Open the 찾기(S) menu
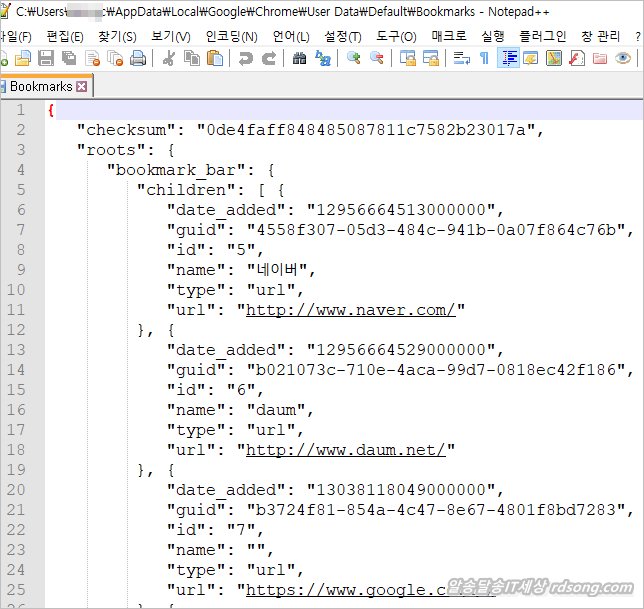Viewport: 644px width, 609px height. pyautogui.click(x=118, y=36)
